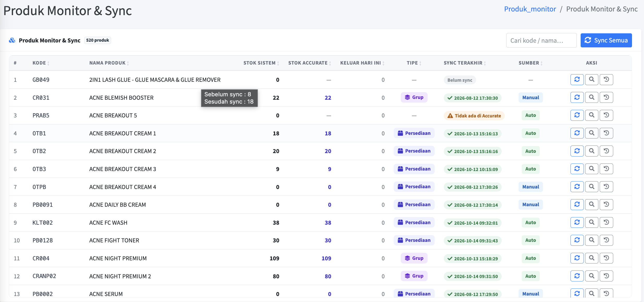
Task: Click Auto source badge for OTB3 row
Action: click(x=531, y=169)
